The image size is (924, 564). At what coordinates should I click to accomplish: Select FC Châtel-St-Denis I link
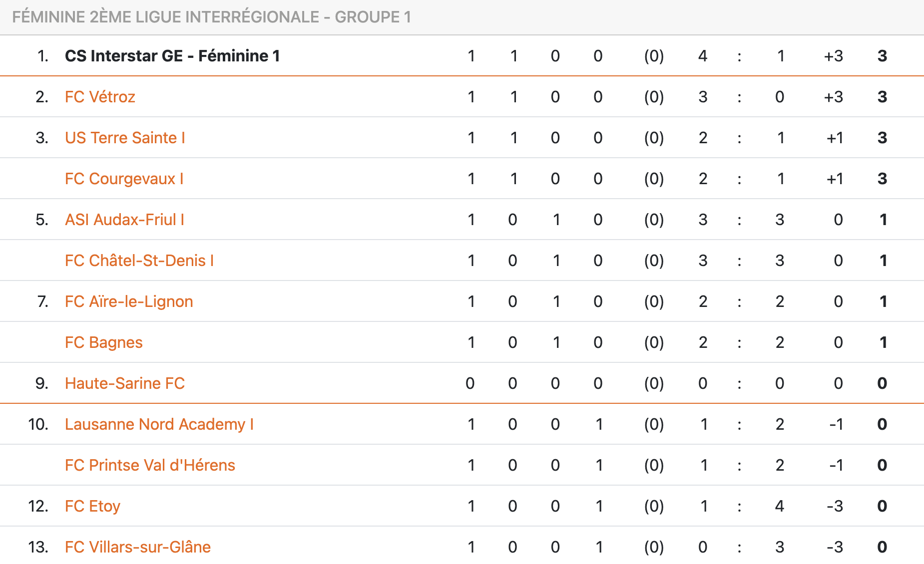[x=139, y=261]
